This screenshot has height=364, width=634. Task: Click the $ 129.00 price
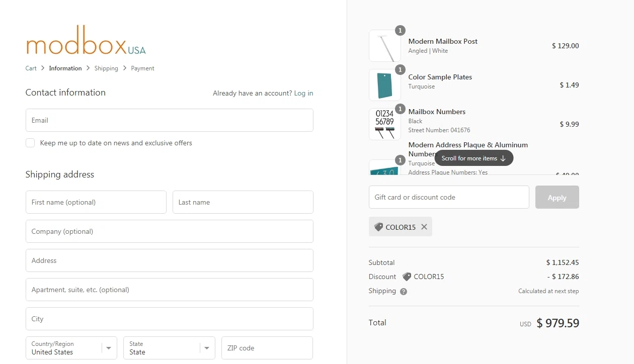click(x=566, y=46)
